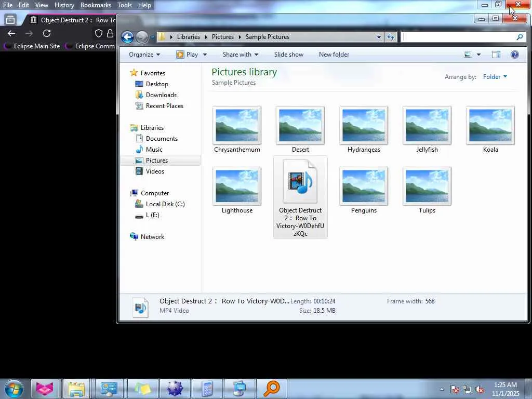
Task: Select Network in the sidebar
Action: click(147, 237)
